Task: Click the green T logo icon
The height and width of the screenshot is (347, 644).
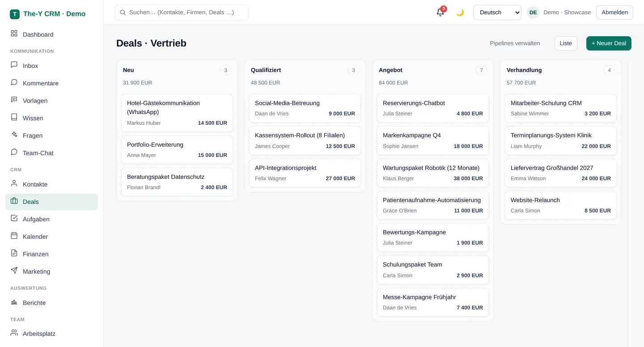Action: [x=15, y=14]
